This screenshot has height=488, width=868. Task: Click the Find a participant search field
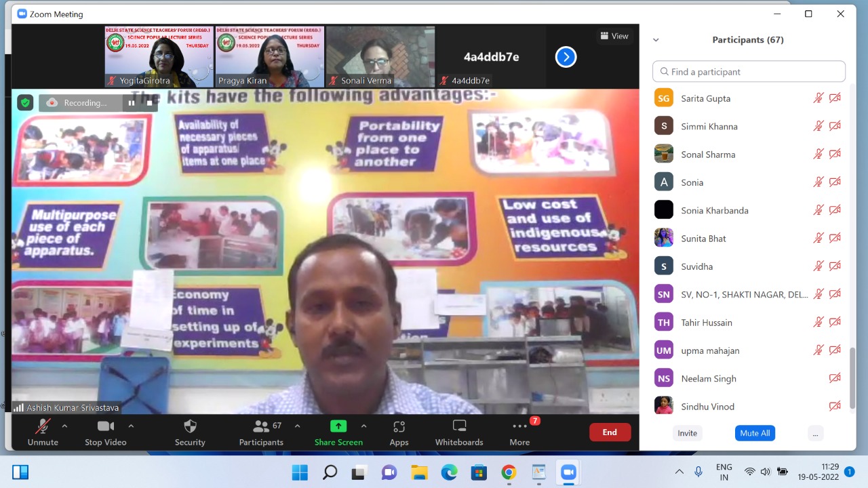coord(749,71)
